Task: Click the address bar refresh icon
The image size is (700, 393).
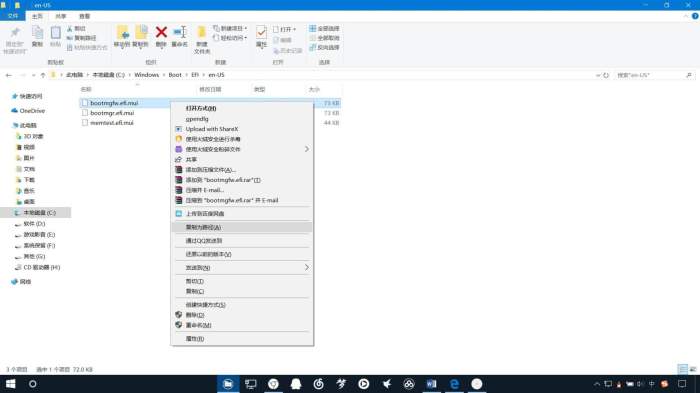Action: (606, 75)
